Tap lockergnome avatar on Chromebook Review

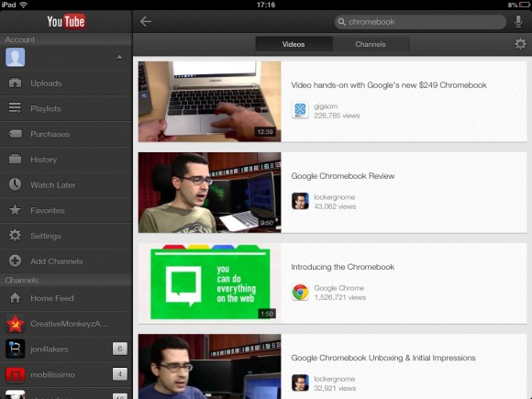tap(300, 201)
